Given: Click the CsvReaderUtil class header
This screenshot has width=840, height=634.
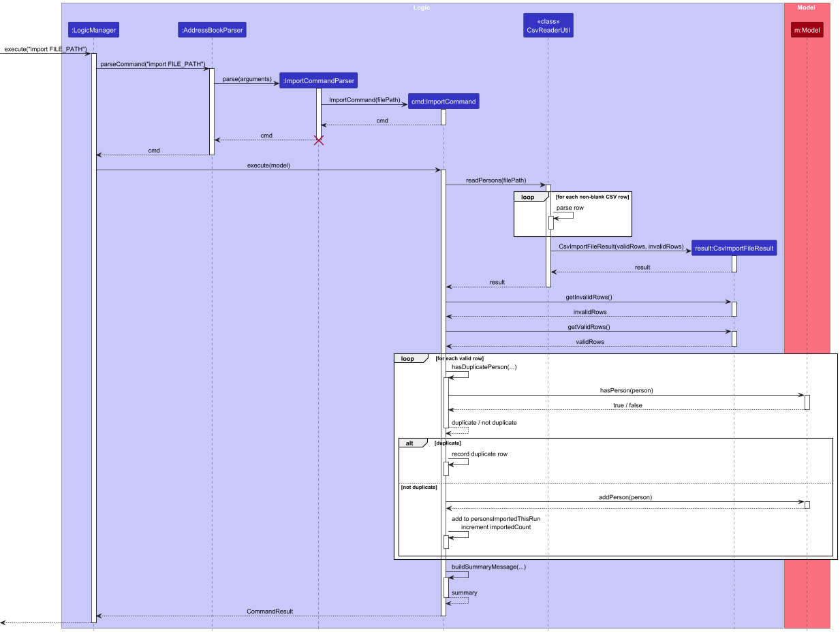Looking at the screenshot, I should click(548, 25).
